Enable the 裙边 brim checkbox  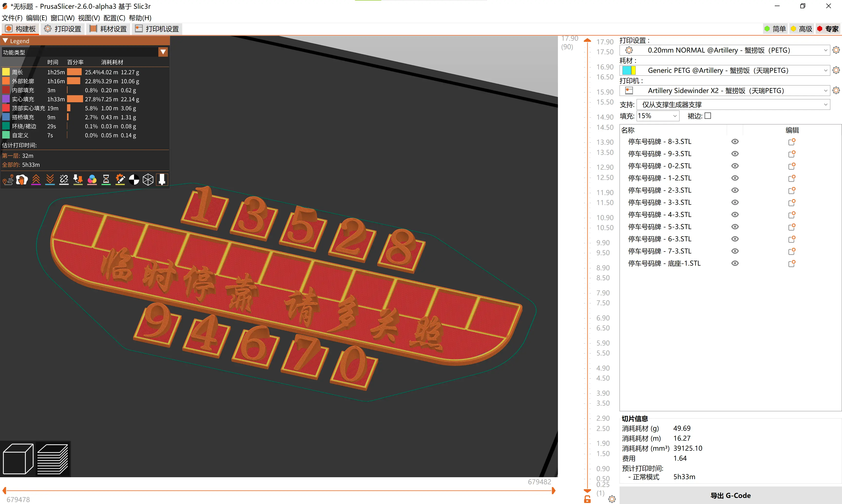(708, 116)
